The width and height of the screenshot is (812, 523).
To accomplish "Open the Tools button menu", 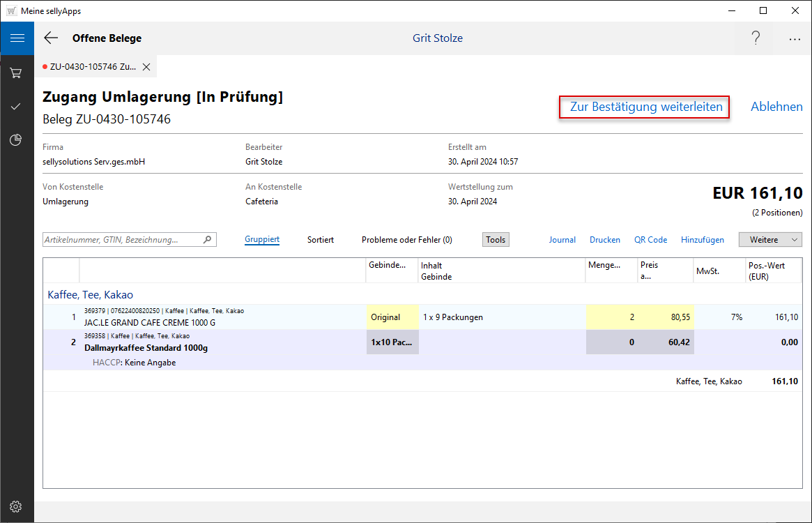I will [496, 240].
